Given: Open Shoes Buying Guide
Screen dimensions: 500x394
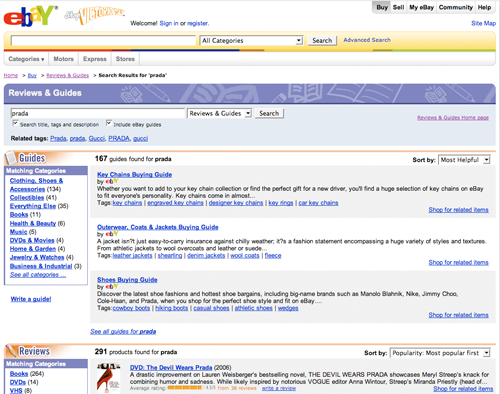Looking at the screenshot, I should point(127,280).
